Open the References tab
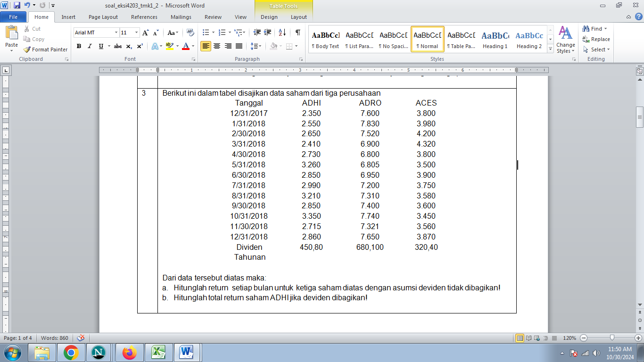 (144, 17)
